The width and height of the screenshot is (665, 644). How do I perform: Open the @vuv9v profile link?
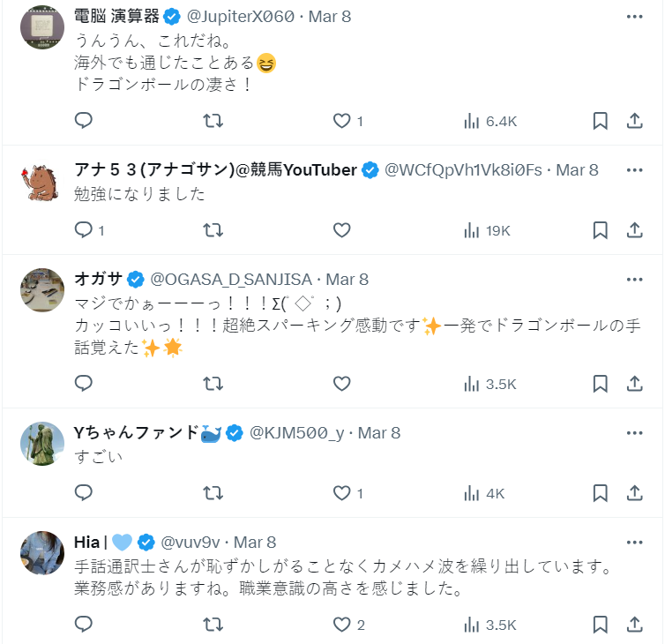191,542
